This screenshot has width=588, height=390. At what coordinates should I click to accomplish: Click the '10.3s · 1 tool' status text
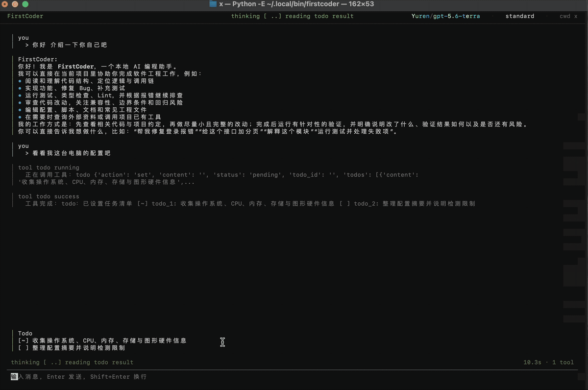click(548, 363)
